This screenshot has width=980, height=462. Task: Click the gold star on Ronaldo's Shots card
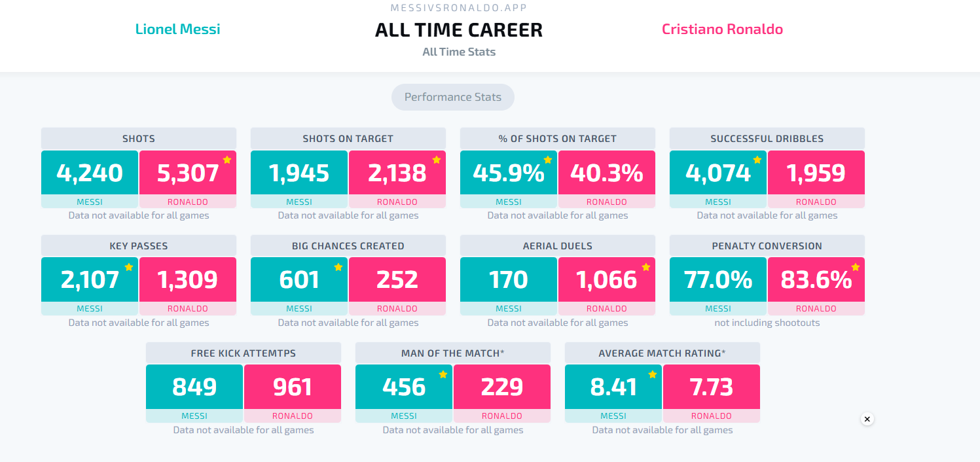(227, 160)
